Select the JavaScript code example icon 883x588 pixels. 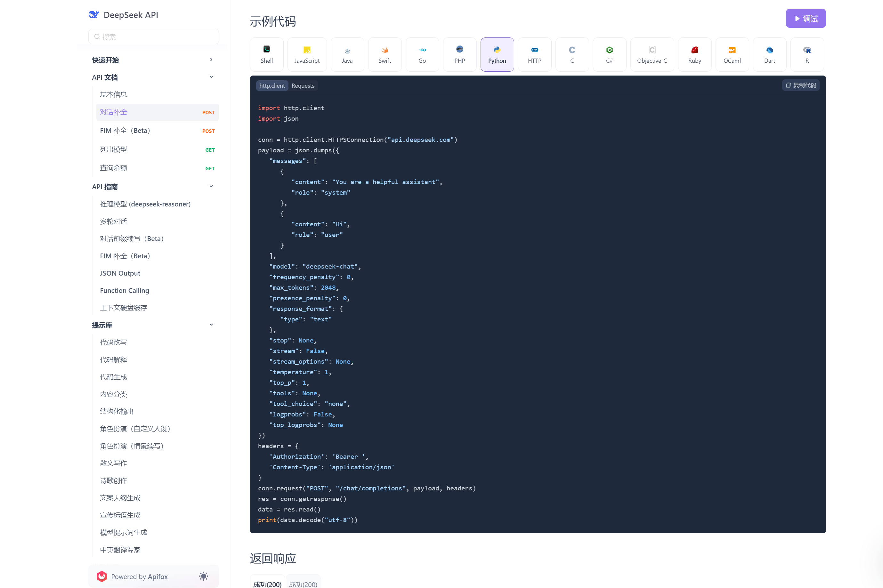pyautogui.click(x=307, y=54)
